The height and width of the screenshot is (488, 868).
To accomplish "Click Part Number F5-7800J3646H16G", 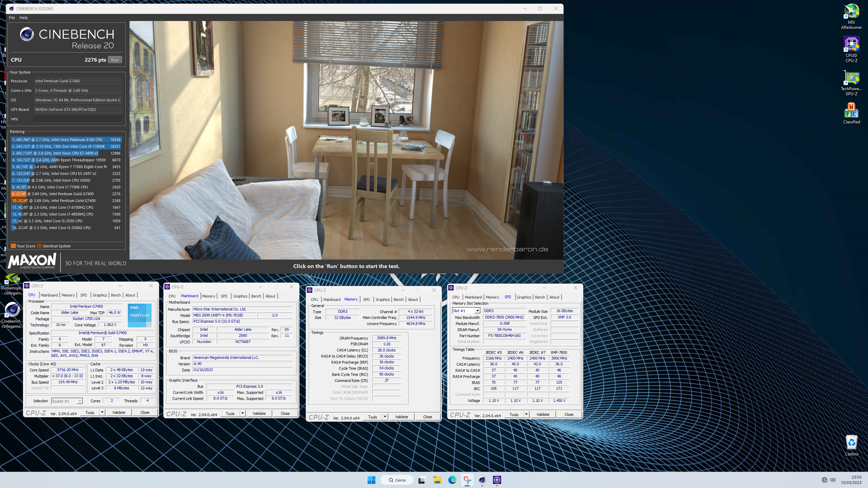I will 504,335.
